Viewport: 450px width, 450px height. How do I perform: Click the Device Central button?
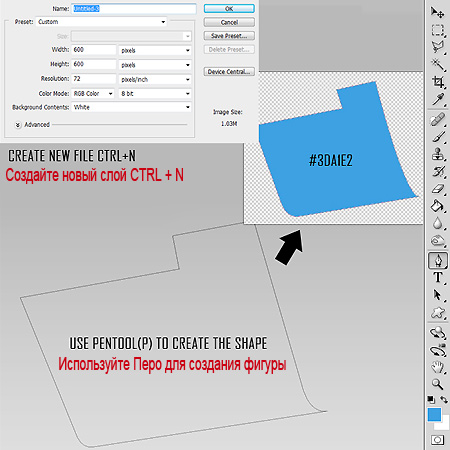pyautogui.click(x=229, y=72)
